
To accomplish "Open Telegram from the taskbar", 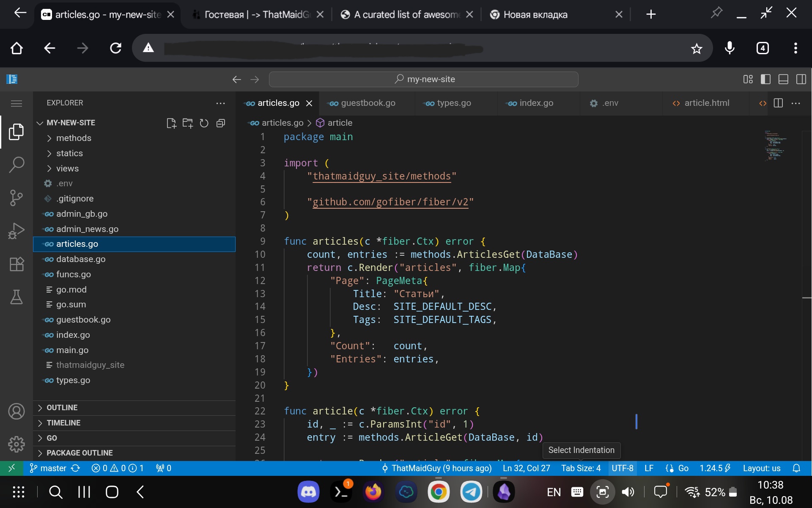I will point(471,492).
